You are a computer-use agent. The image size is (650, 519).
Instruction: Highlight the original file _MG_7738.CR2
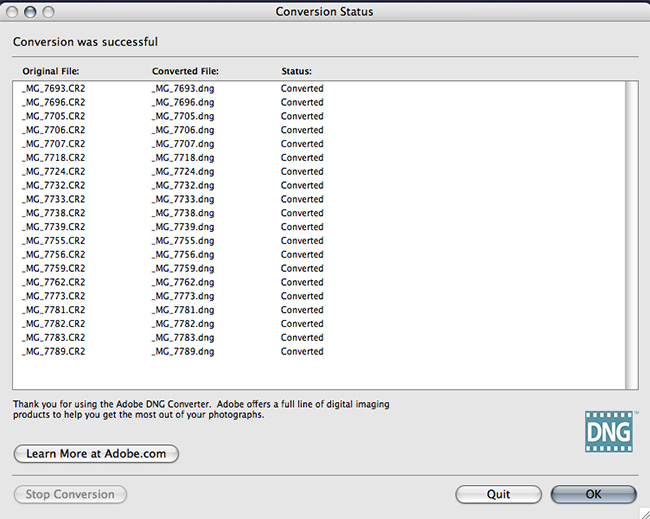click(x=53, y=213)
